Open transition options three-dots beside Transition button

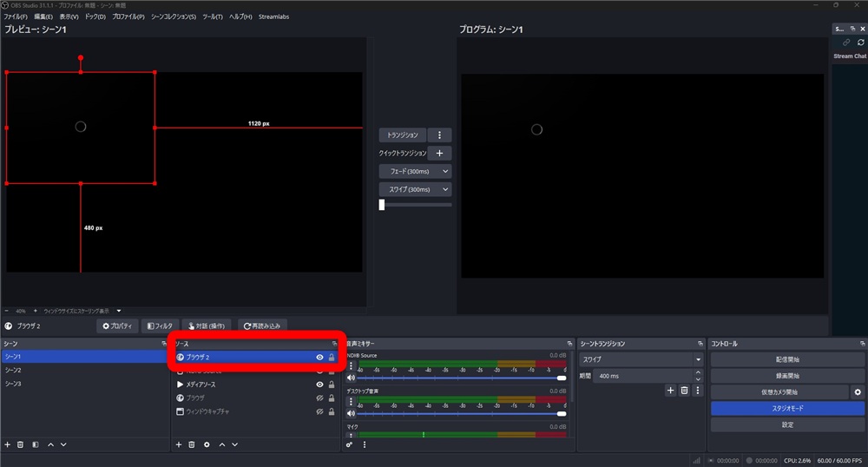tap(439, 135)
